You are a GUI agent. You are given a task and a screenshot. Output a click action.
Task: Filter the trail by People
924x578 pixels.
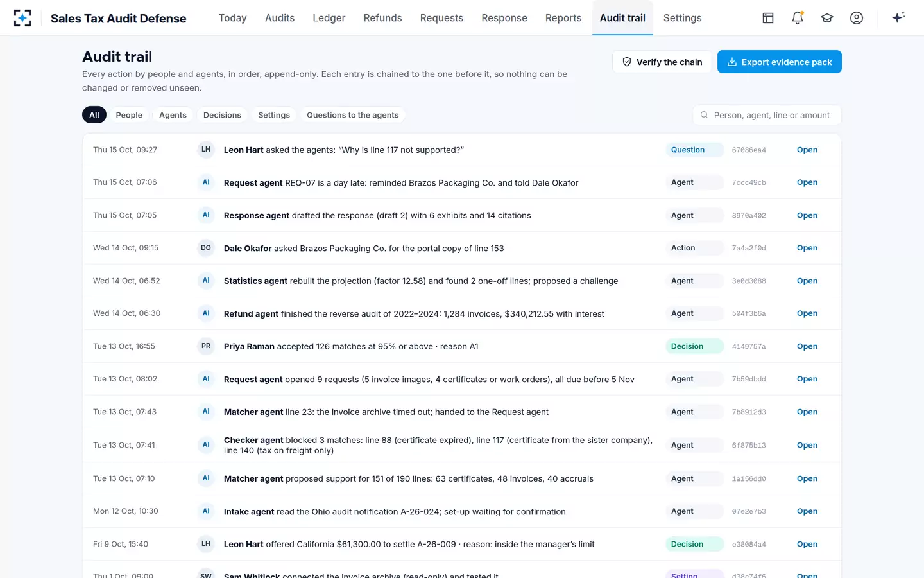tap(129, 115)
